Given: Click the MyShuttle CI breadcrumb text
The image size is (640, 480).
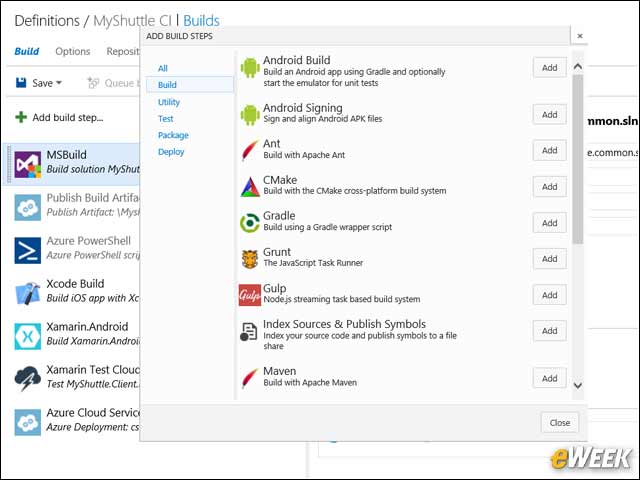Looking at the screenshot, I should (x=132, y=21).
